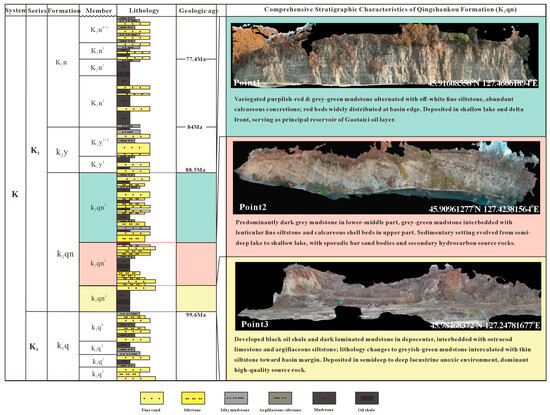This screenshot has height=415, width=550.
Task: Click the k2qn formation label
Action: (x=65, y=254)
